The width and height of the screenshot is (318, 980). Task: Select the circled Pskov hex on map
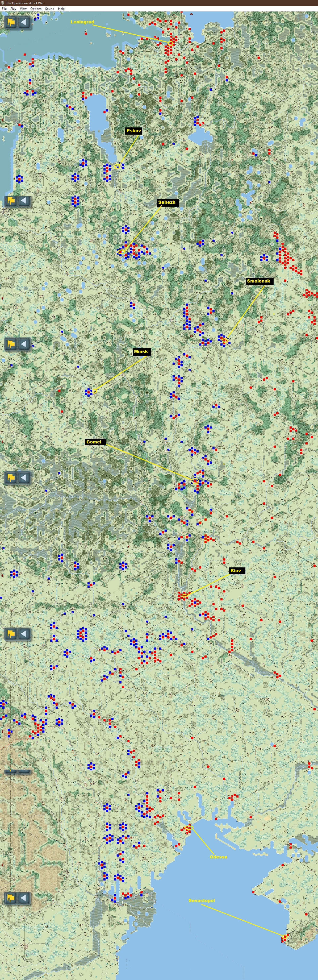click(117, 166)
